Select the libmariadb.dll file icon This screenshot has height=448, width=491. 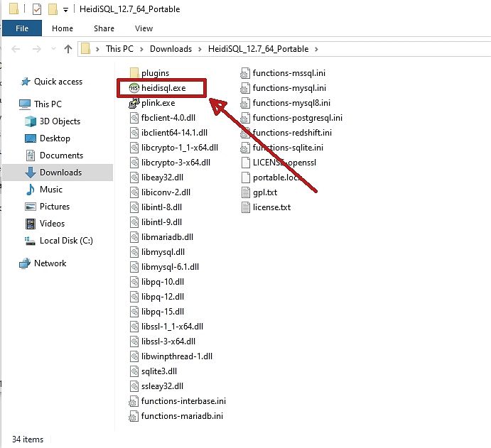point(134,237)
